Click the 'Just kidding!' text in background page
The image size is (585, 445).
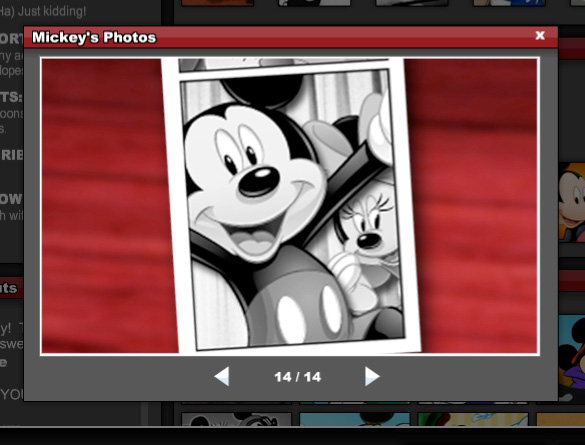pyautogui.click(x=52, y=11)
